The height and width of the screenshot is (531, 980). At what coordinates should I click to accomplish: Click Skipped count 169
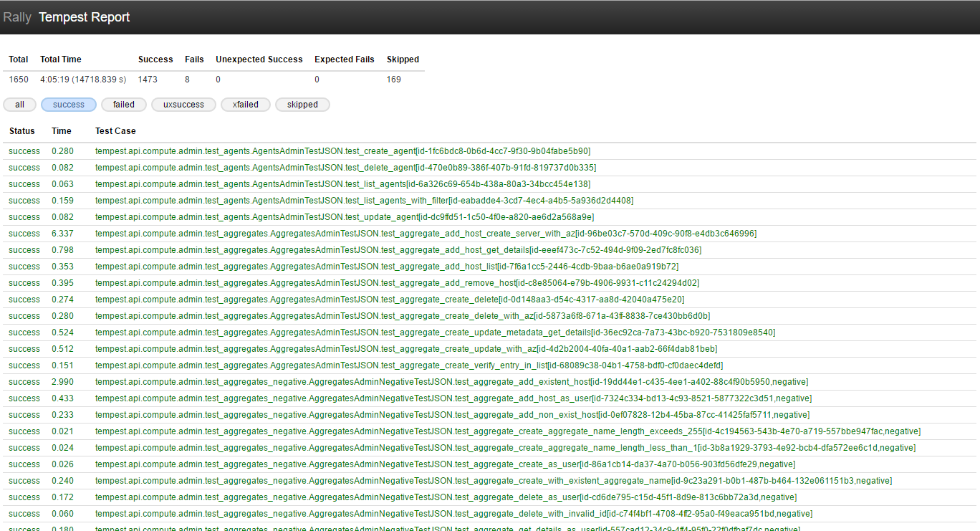point(394,80)
